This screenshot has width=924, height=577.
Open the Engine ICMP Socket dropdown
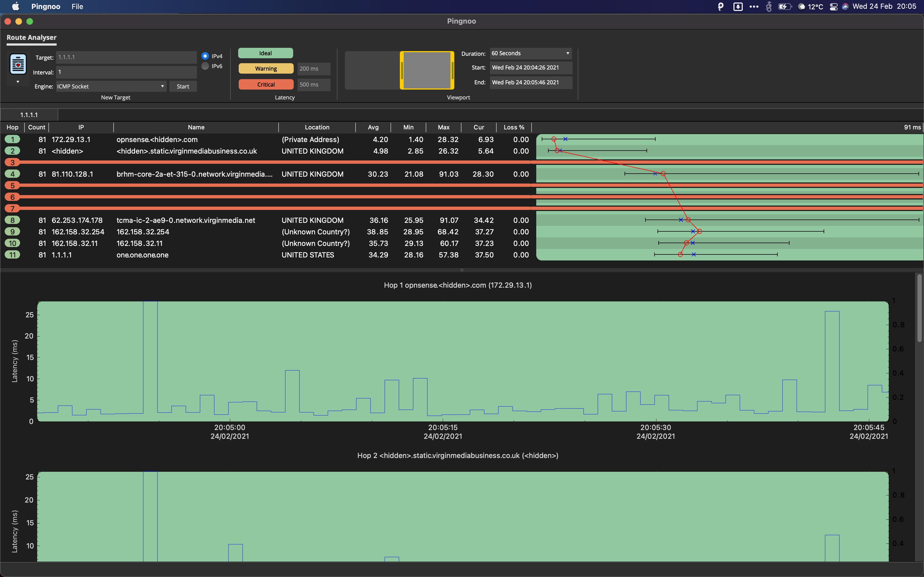(x=111, y=86)
